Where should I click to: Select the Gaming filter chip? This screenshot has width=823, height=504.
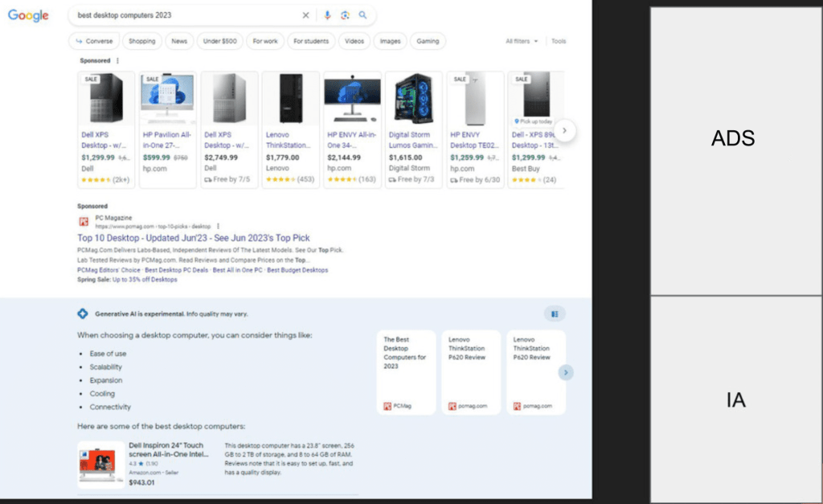coord(428,41)
